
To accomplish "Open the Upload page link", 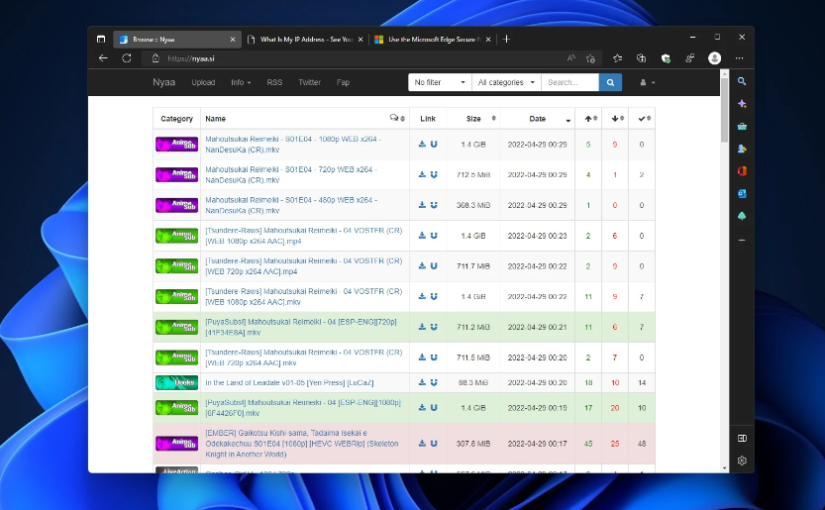I will click(x=203, y=83).
